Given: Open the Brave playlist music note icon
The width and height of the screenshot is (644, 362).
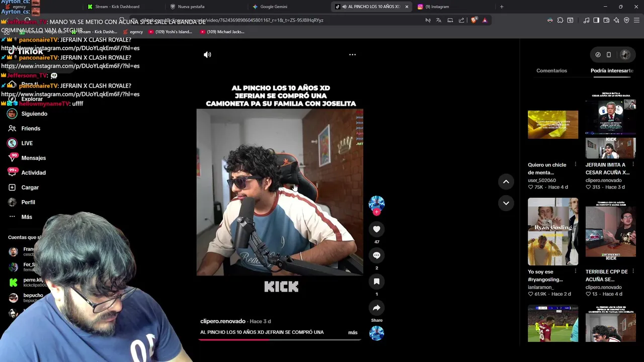Looking at the screenshot, I should coord(586,20).
